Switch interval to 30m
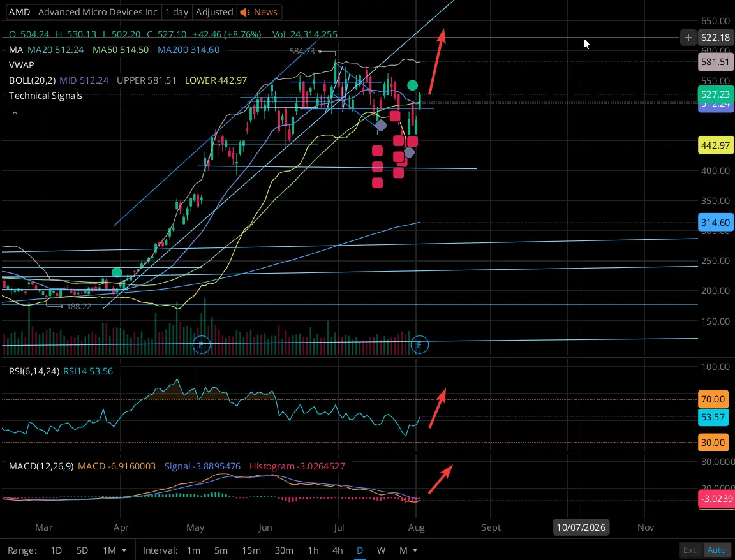The height and width of the screenshot is (560, 735). [x=284, y=550]
